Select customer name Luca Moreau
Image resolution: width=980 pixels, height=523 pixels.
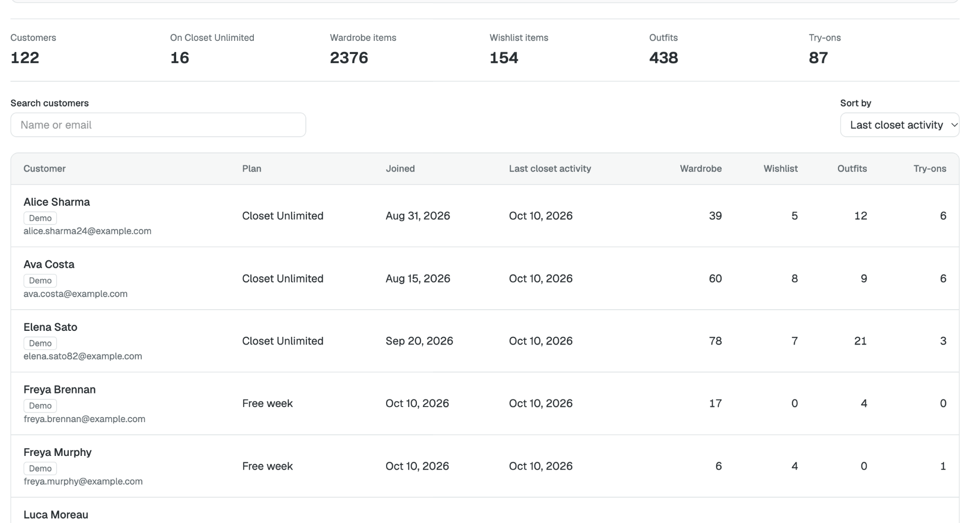tap(56, 514)
